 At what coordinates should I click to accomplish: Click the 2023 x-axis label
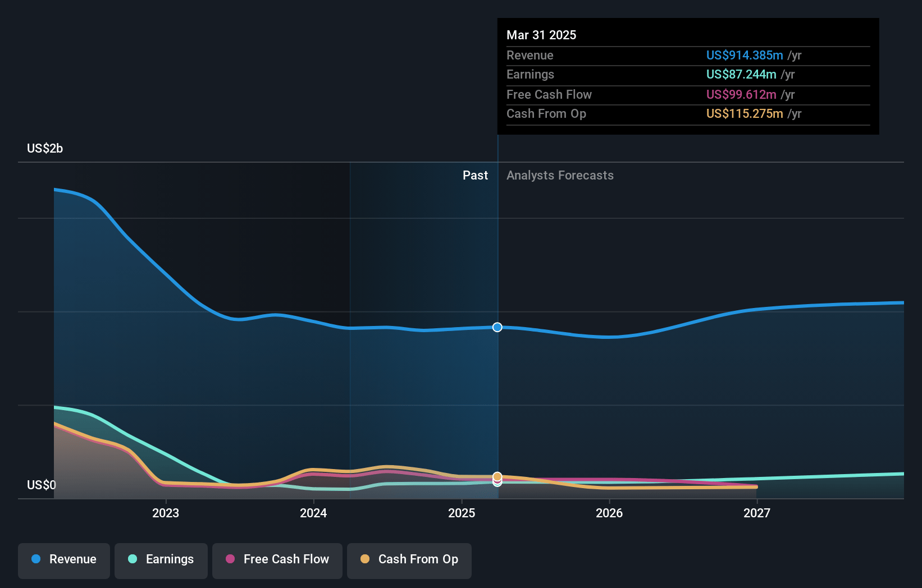166,513
